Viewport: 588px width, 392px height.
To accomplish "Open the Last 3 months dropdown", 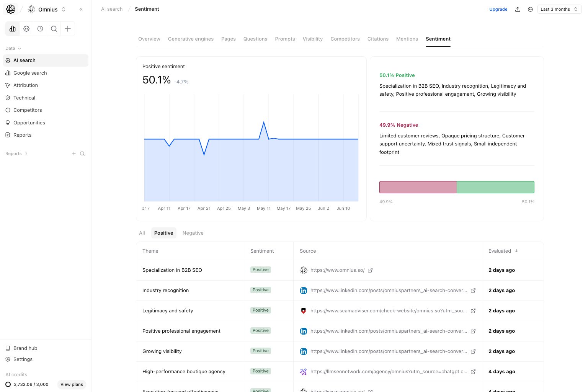I will [559, 9].
